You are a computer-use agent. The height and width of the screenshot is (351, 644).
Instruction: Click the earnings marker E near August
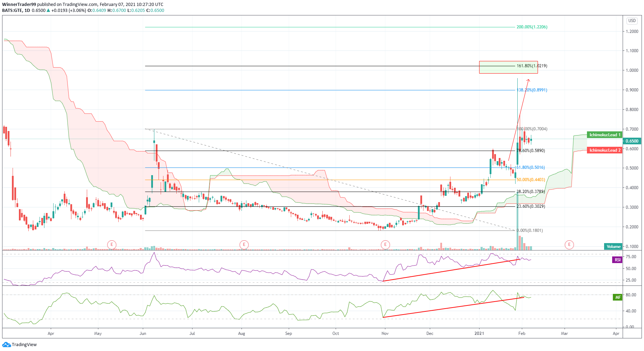(x=244, y=245)
